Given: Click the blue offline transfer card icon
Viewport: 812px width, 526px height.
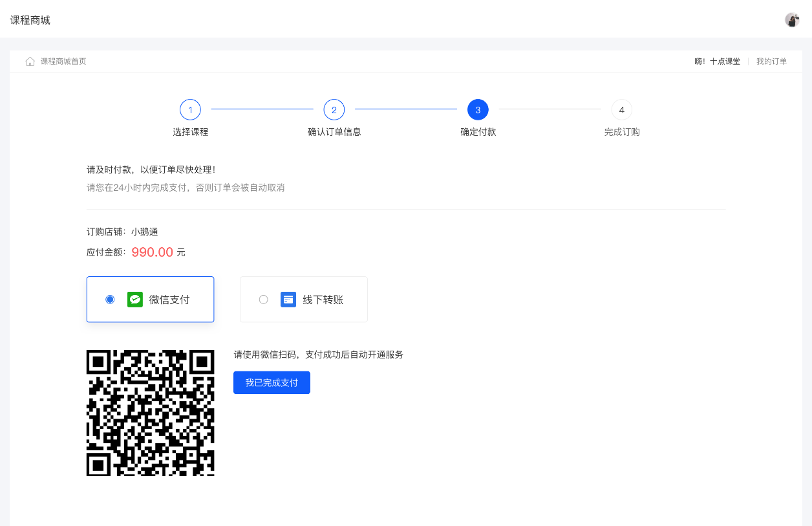Looking at the screenshot, I should click(288, 300).
